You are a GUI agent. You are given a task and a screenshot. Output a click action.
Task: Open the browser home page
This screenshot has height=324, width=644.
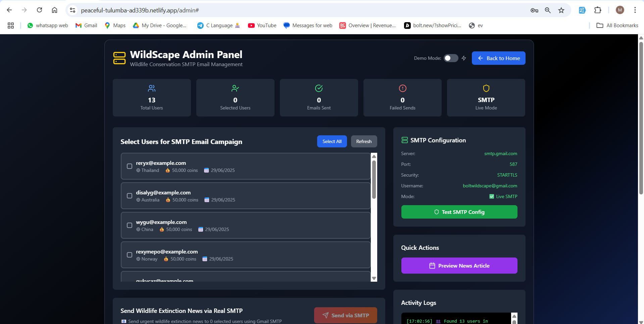point(54,10)
